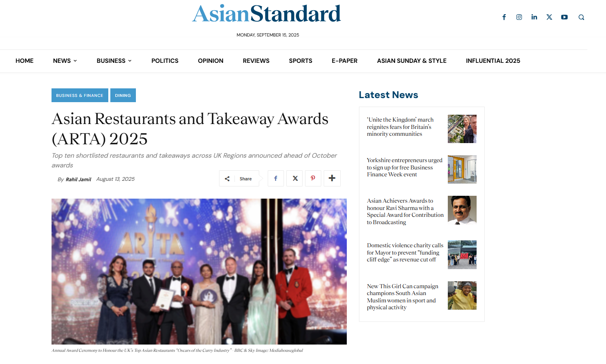
Task: Expand the NEWS dropdown menu
Action: 65,61
